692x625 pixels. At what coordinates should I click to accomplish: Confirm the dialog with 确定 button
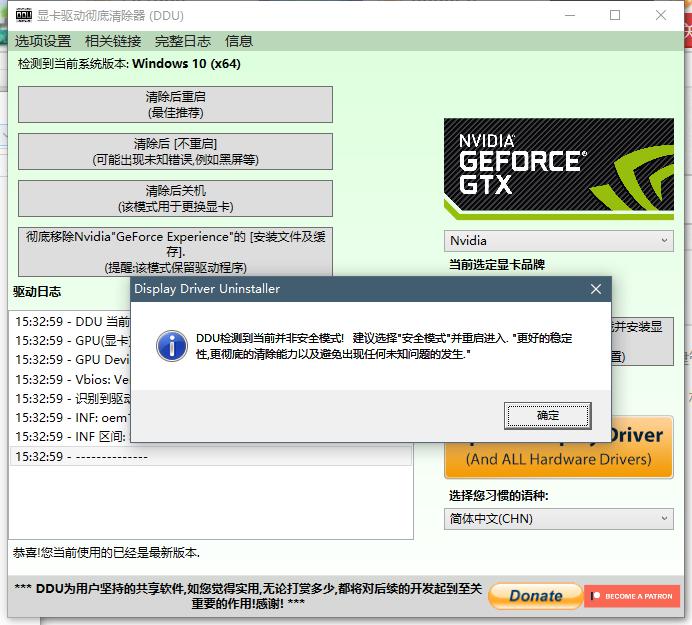coord(548,415)
